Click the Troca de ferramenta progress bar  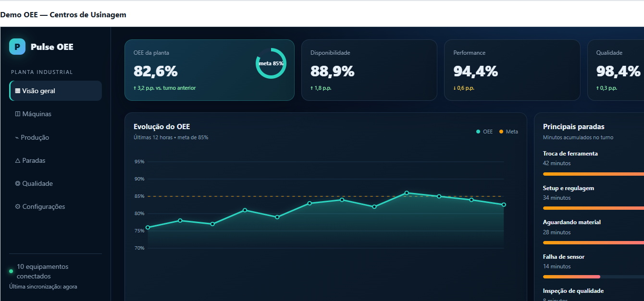coord(594,174)
